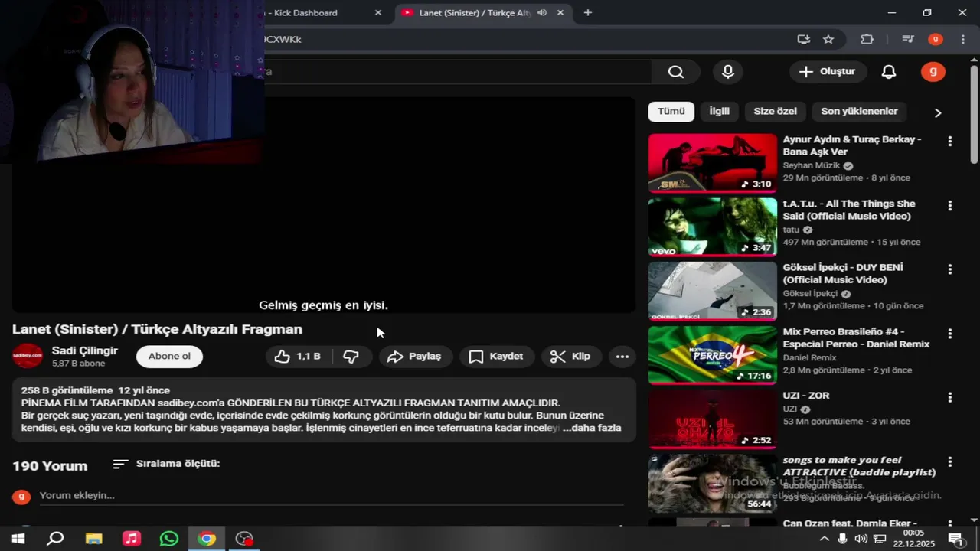Start voice search with the microphone icon

point(728,72)
